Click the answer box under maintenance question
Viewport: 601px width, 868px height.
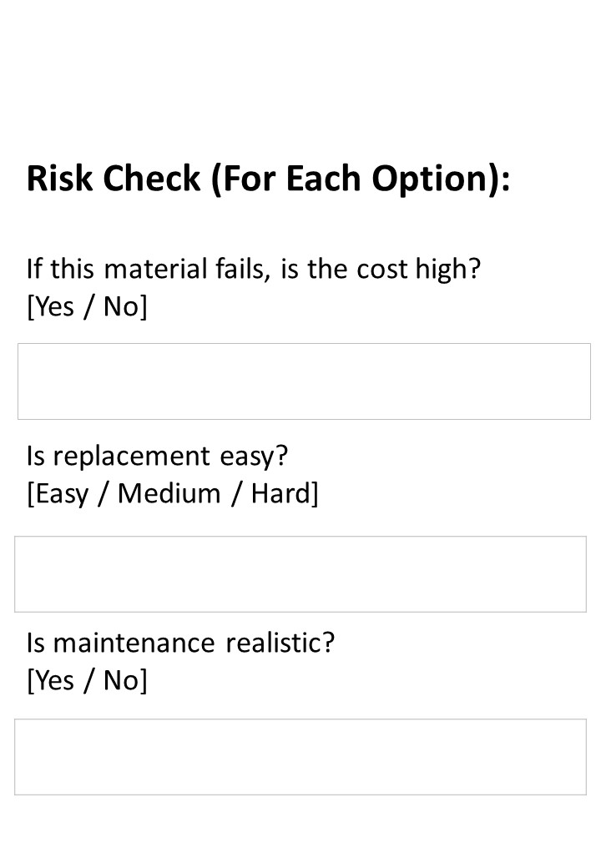click(300, 757)
